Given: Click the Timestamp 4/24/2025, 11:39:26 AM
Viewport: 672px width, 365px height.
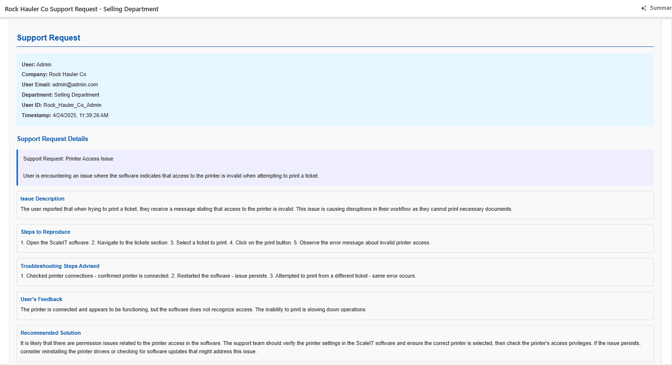Looking at the screenshot, I should [x=65, y=115].
